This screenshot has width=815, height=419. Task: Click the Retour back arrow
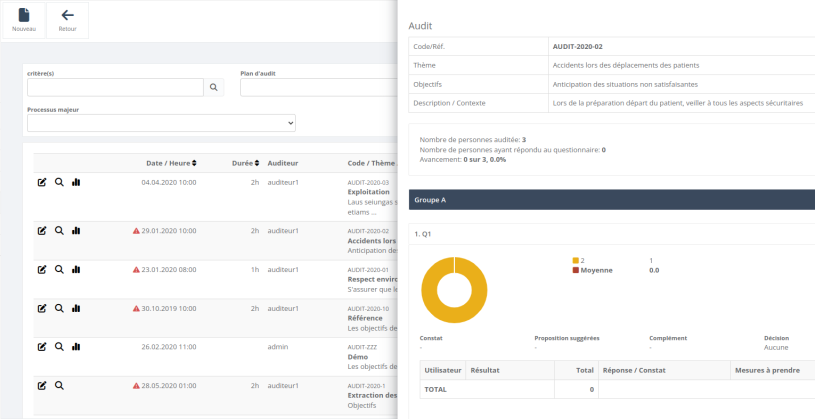[67, 20]
